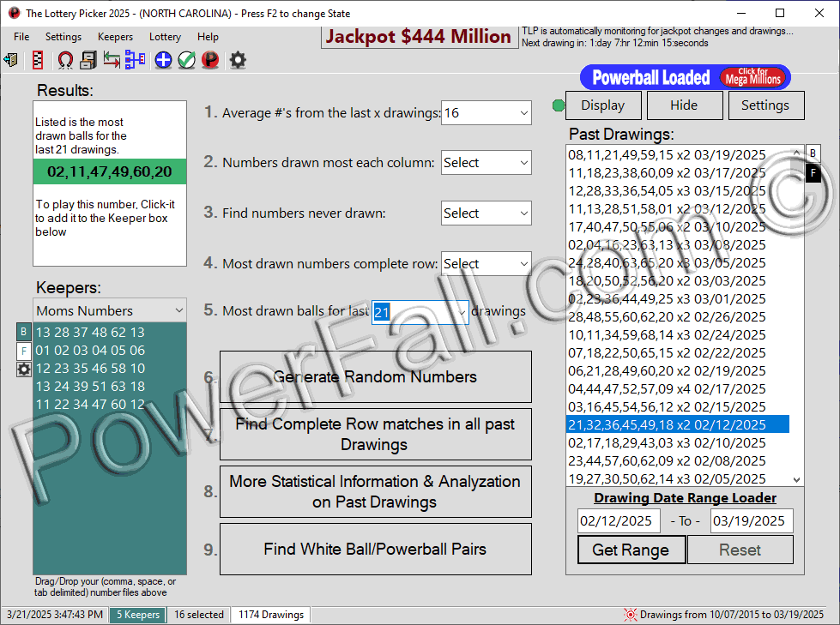The image size is (840, 625).
Task: Click the Settings button above Past Drawings
Action: pos(765,105)
